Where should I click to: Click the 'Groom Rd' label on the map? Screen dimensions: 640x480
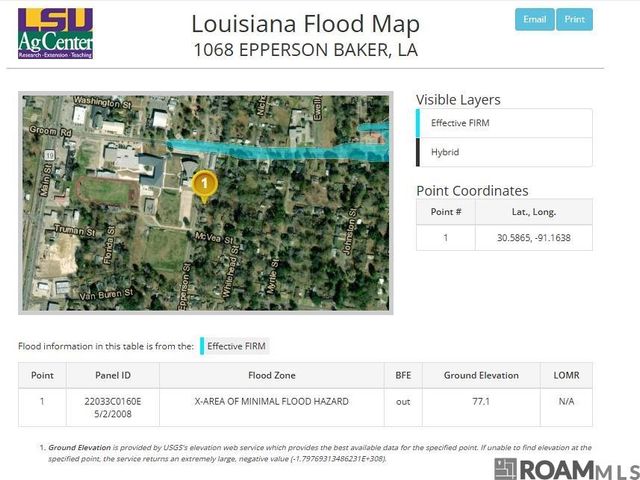(x=50, y=131)
